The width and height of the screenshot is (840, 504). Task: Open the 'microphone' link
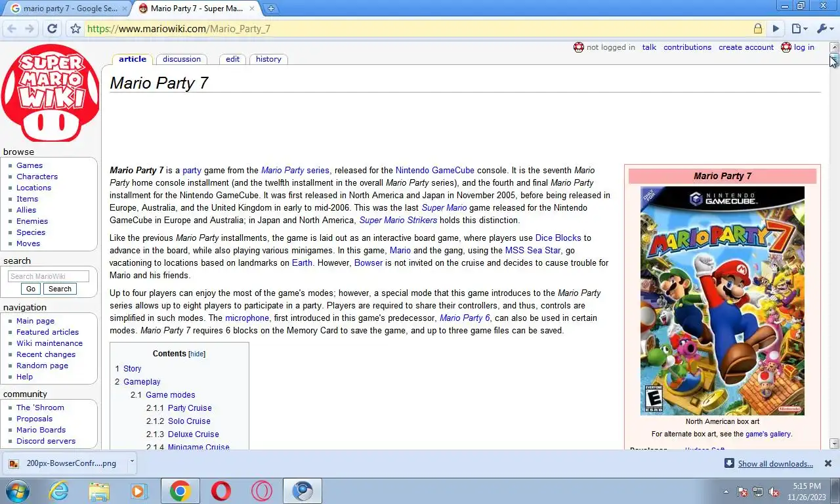tap(247, 318)
